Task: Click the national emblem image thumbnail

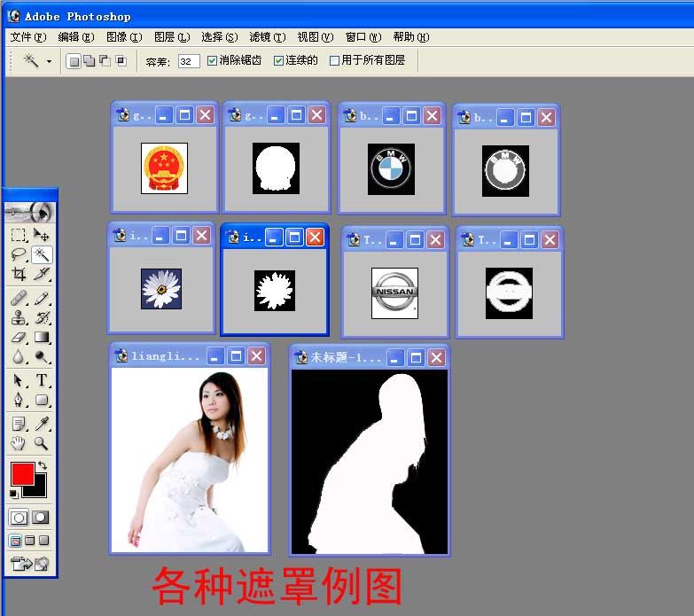Action: coord(164,168)
